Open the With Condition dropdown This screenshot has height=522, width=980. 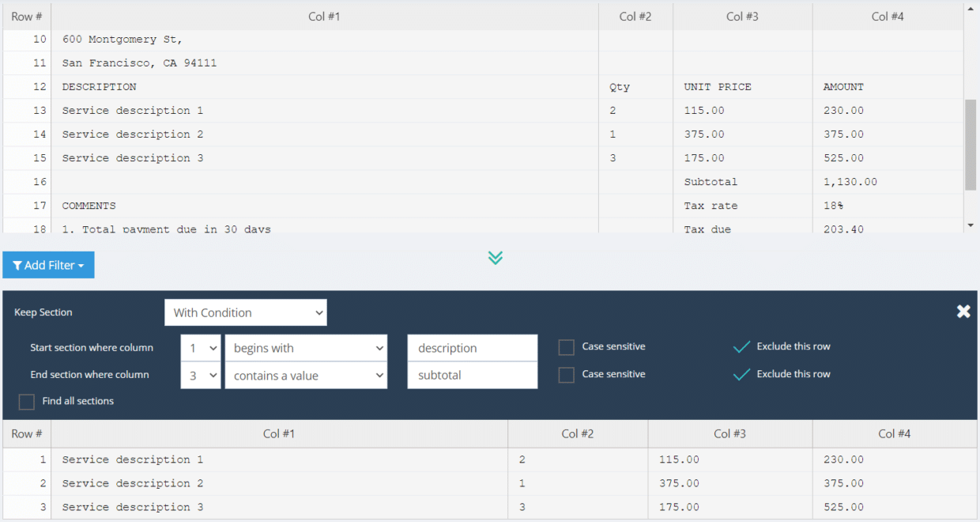246,312
